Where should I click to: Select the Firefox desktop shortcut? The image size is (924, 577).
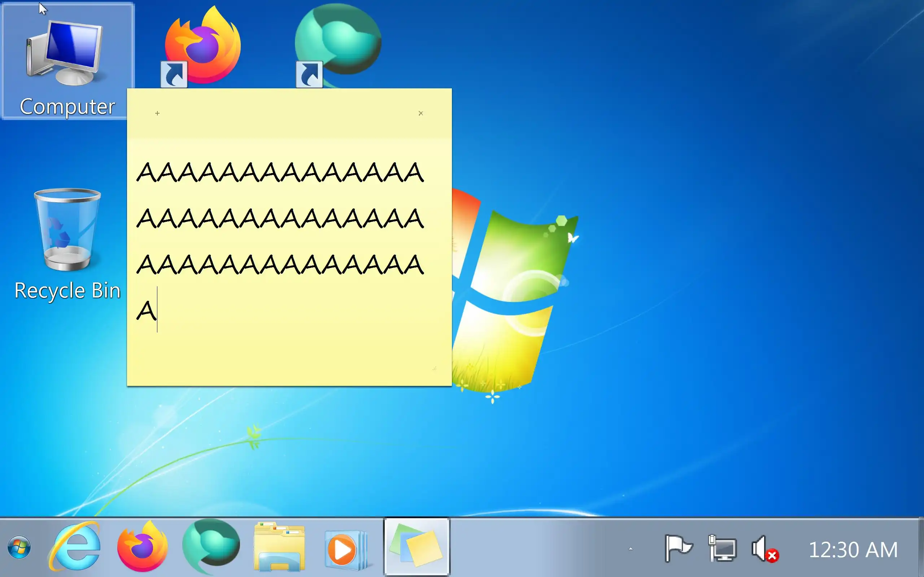pos(202,46)
